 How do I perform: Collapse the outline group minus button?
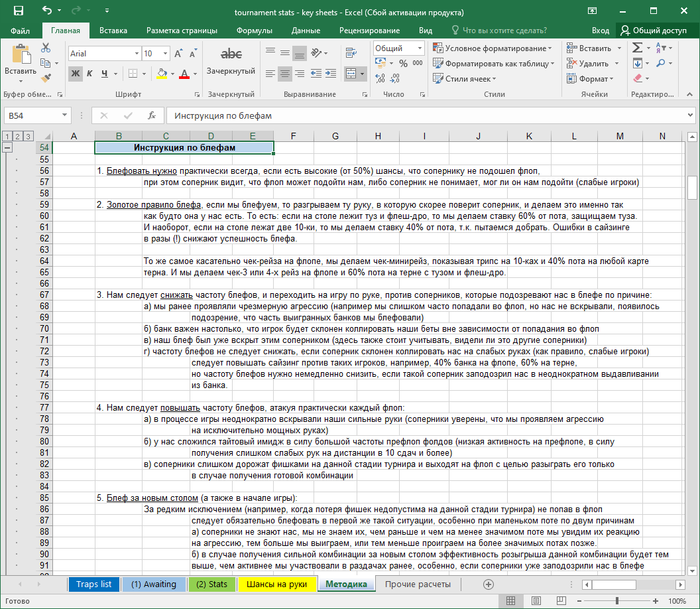coord(7,148)
